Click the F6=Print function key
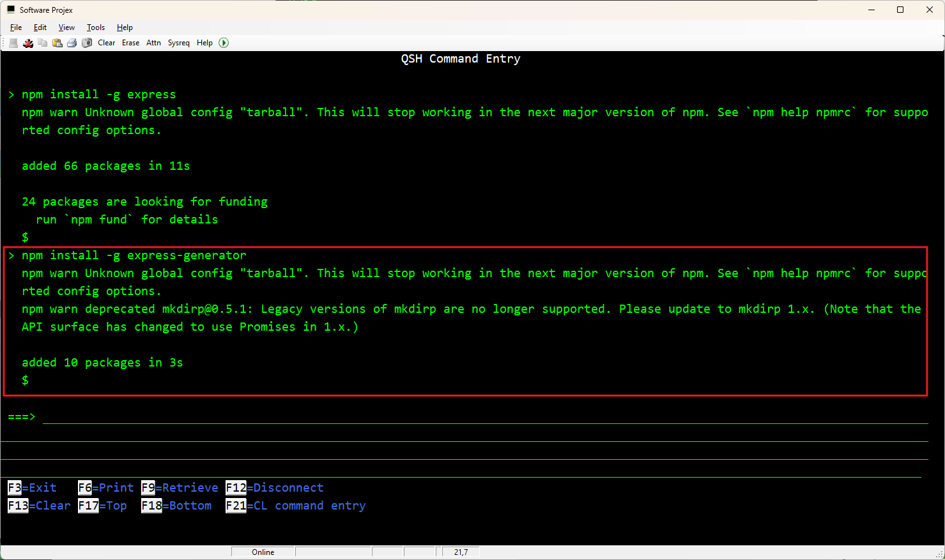 [106, 488]
